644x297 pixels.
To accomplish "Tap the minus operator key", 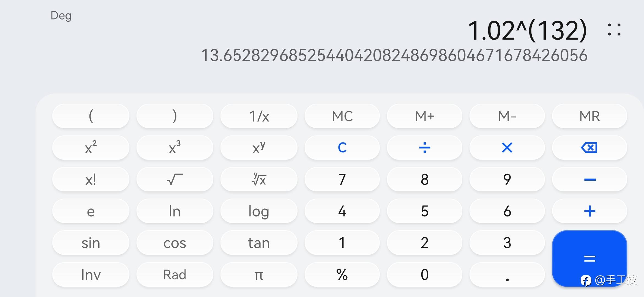I will [x=590, y=179].
